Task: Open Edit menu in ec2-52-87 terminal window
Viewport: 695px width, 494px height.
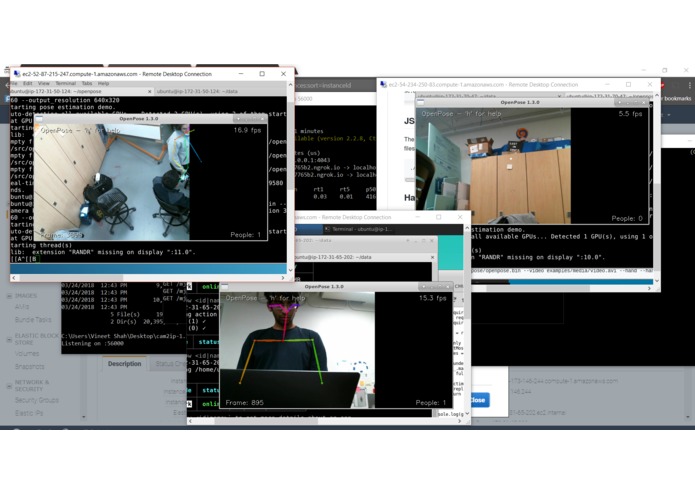Action: coord(27,83)
